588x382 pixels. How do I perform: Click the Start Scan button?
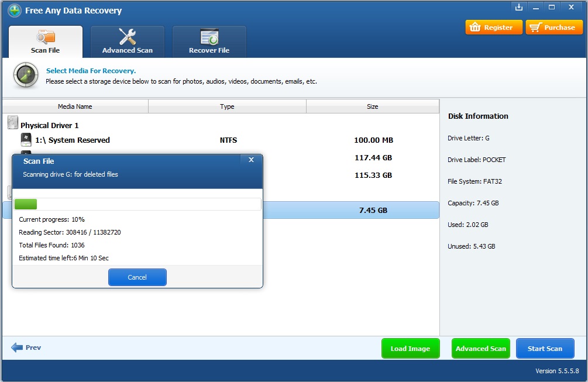pyautogui.click(x=545, y=348)
